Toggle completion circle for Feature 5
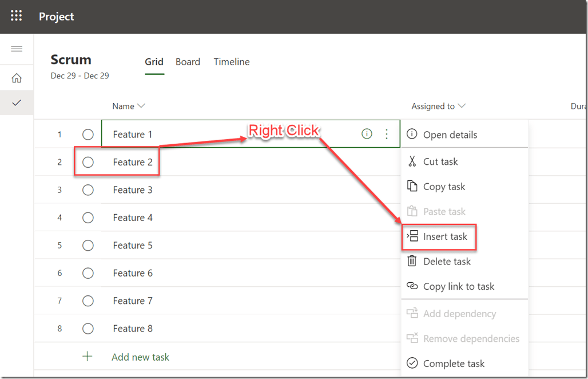 coord(88,246)
